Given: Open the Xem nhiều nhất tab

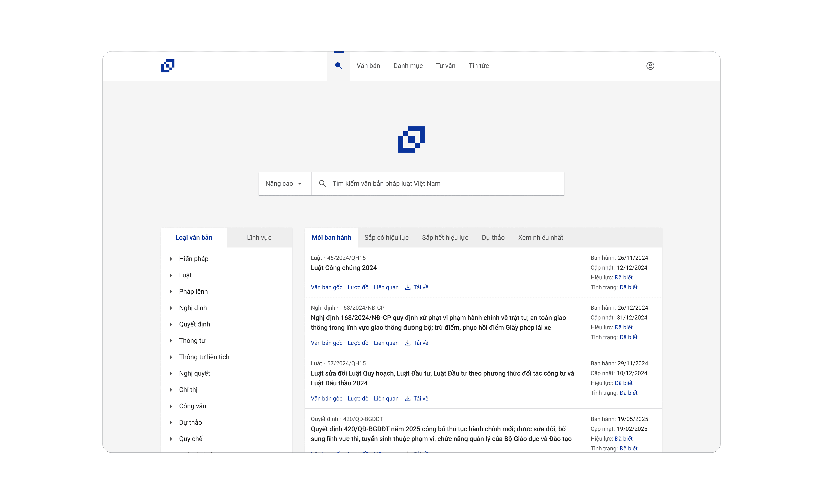Looking at the screenshot, I should (x=540, y=237).
